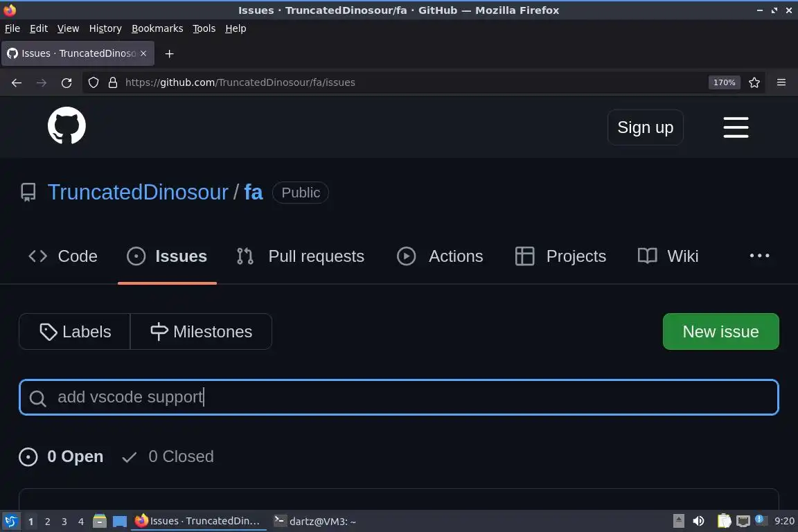Image resolution: width=798 pixels, height=532 pixels.
Task: Open the Labels page
Action: coord(75,331)
